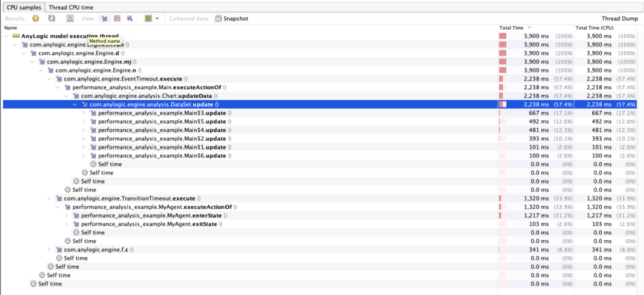Click the method icon of TransitionTimeout.execute
This screenshot has width=644, height=295.
pyautogui.click(x=59, y=198)
